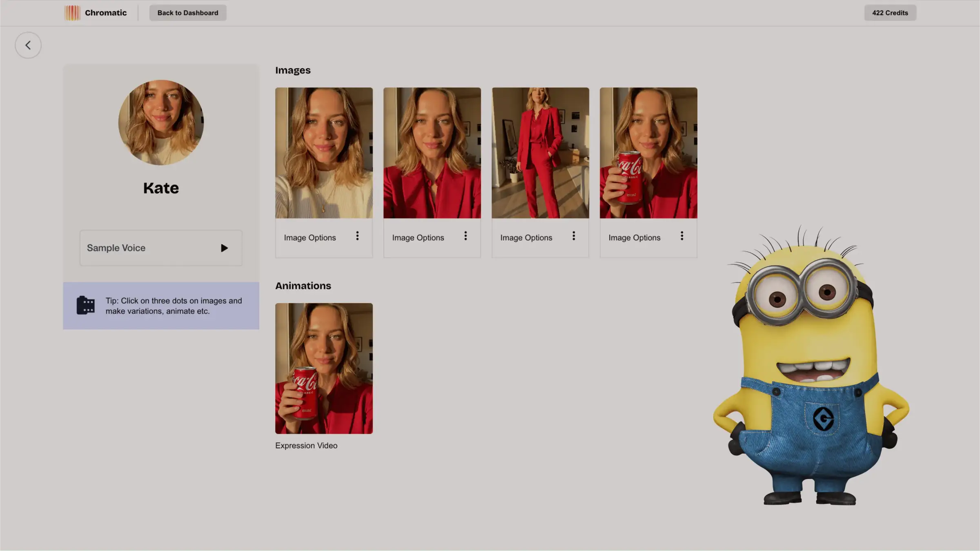Open Image Options for the cream-top selfie

point(310,237)
